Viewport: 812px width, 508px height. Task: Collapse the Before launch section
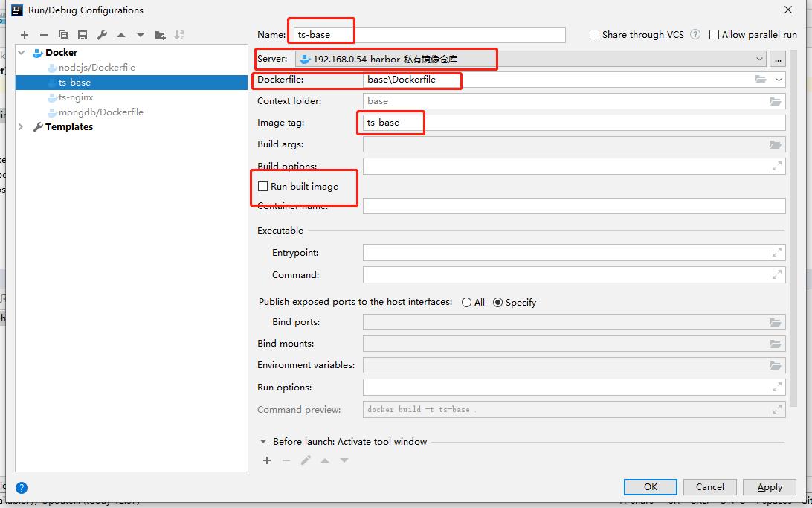point(263,442)
